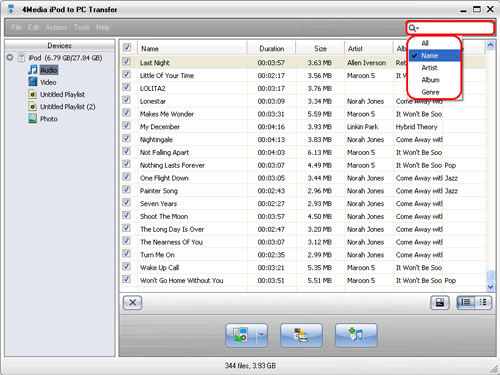Switch to compact list view icon
The height and width of the screenshot is (375, 500).
483,303
